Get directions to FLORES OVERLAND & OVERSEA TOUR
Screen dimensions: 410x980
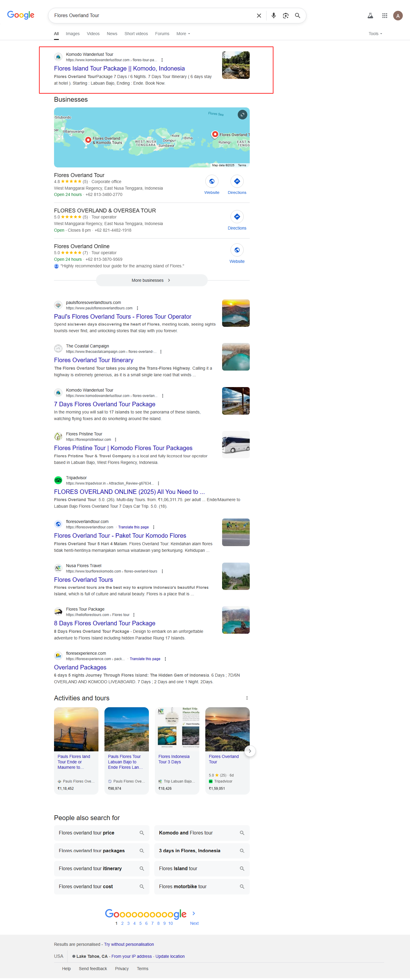237,217
